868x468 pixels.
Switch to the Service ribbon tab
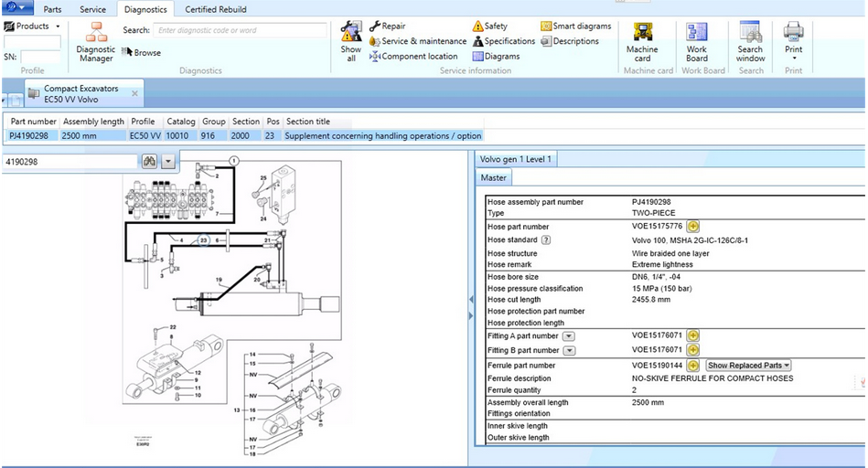click(x=92, y=9)
